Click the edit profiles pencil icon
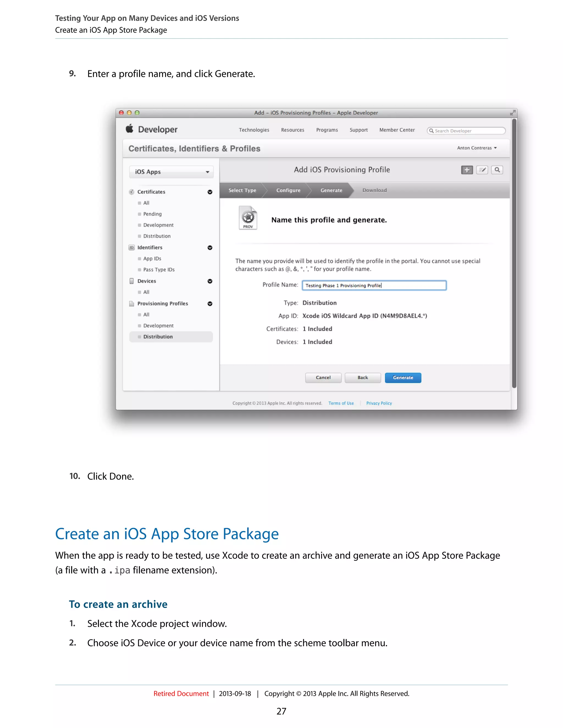 coord(482,170)
